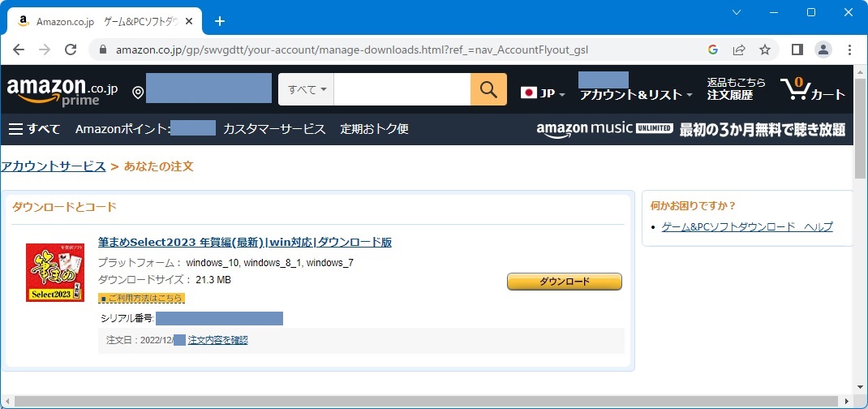This screenshot has width=868, height=409.
Task: Open the 注文内容を確認 link
Action: tap(217, 340)
